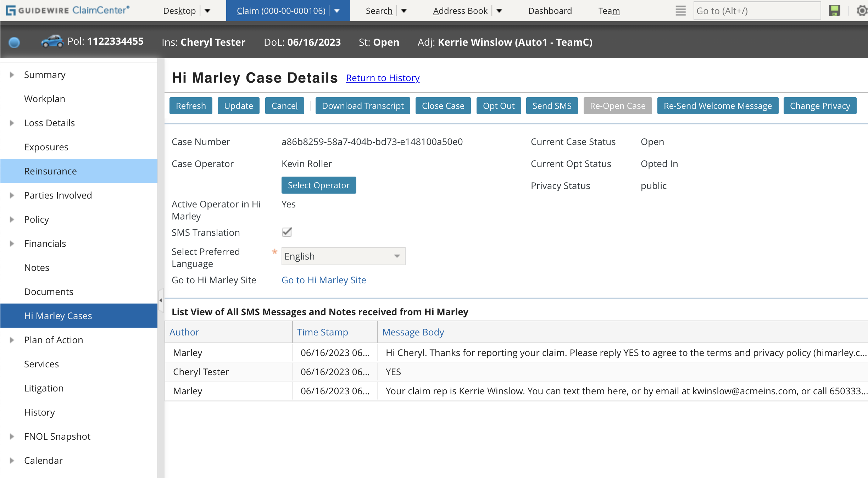
Task: Click the Return to History link
Action: pos(382,78)
